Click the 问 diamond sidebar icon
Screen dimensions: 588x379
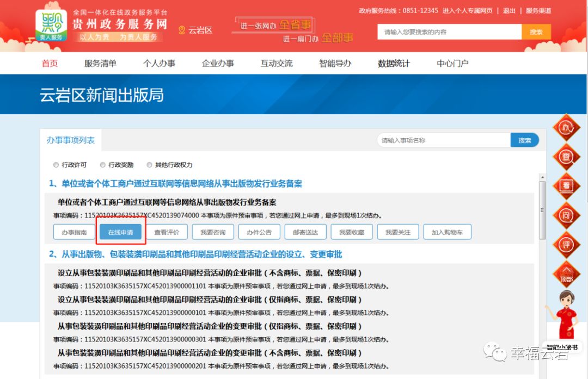click(x=566, y=215)
